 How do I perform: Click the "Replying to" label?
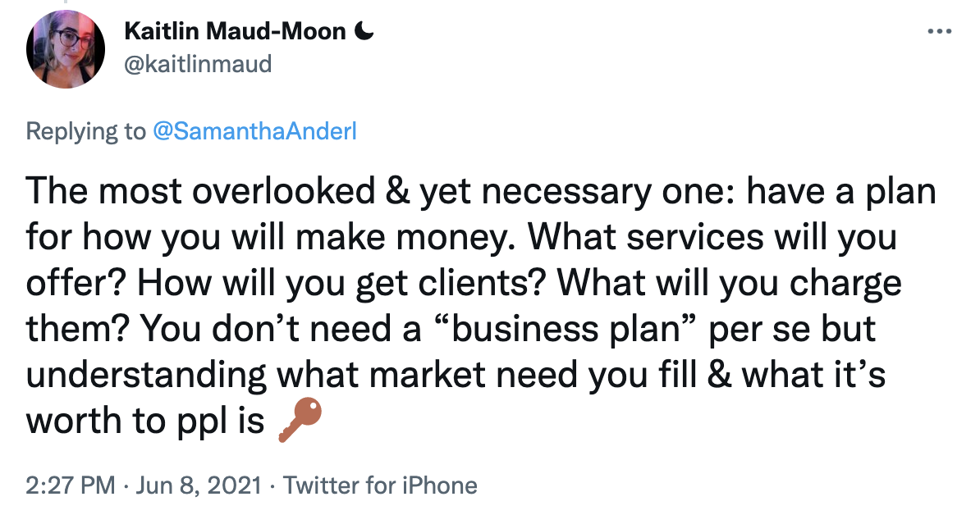[85, 131]
